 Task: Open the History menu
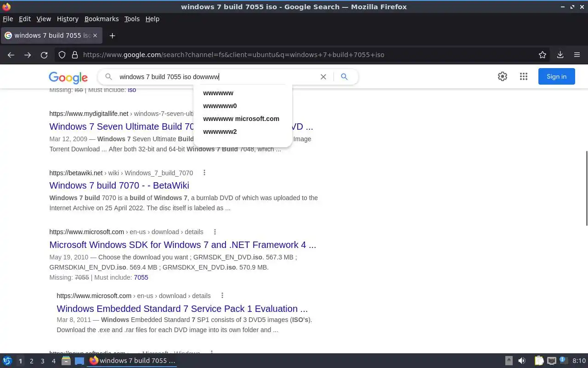(x=68, y=19)
